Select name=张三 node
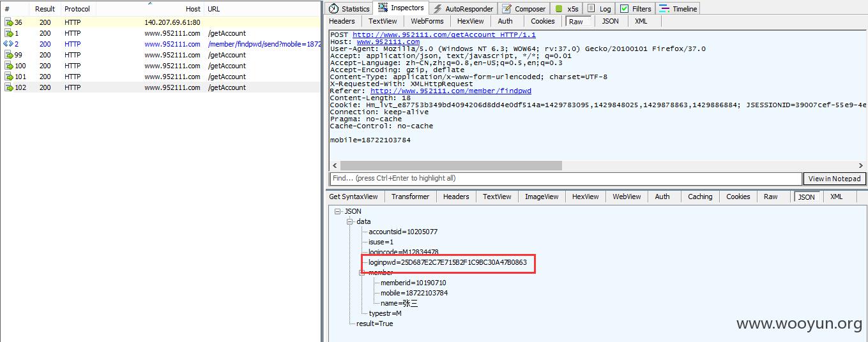Viewport: 868px width, 342px height. tap(399, 303)
